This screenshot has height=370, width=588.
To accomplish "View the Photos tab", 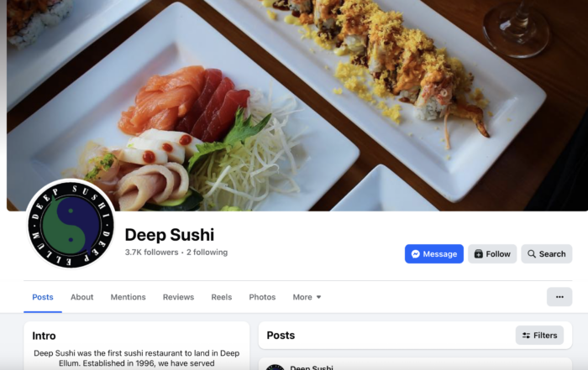I will 262,297.
